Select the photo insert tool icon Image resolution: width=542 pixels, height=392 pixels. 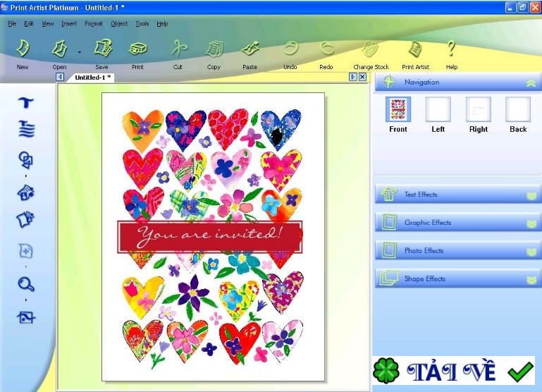point(25,219)
